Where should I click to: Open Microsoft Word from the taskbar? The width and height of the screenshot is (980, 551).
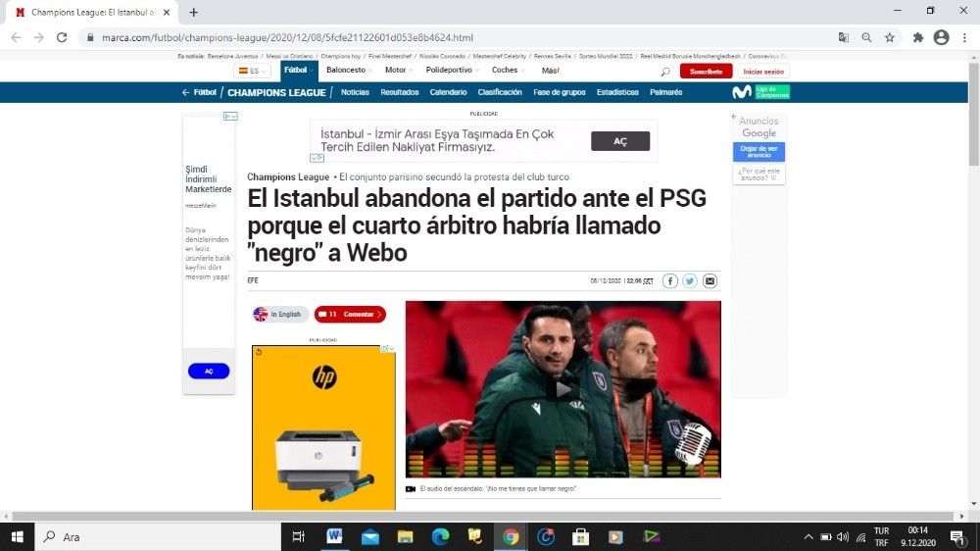pyautogui.click(x=334, y=536)
